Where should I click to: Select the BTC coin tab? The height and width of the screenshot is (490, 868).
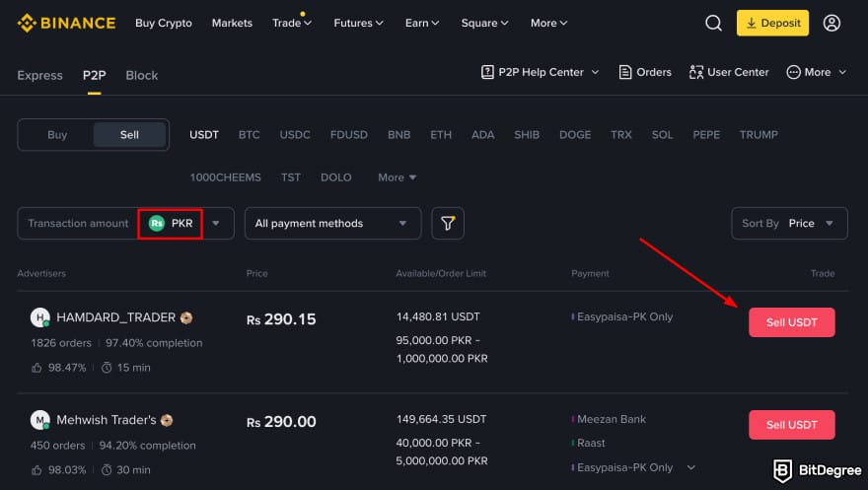(250, 135)
